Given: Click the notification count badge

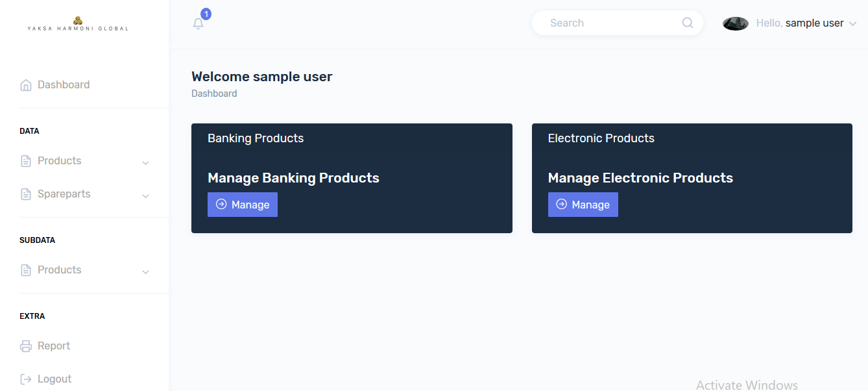Looking at the screenshot, I should click(x=206, y=14).
